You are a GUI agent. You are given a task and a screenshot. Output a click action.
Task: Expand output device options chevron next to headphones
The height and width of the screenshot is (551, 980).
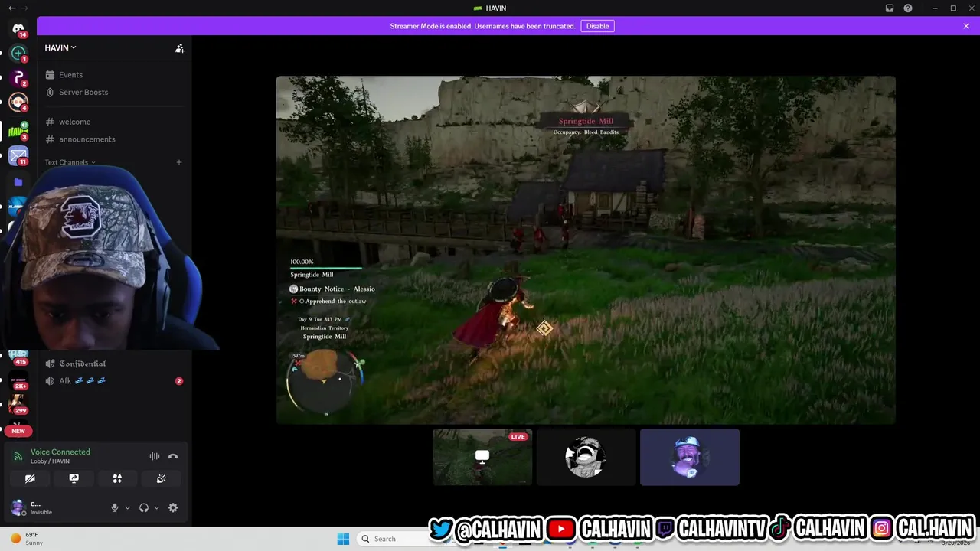(x=156, y=507)
